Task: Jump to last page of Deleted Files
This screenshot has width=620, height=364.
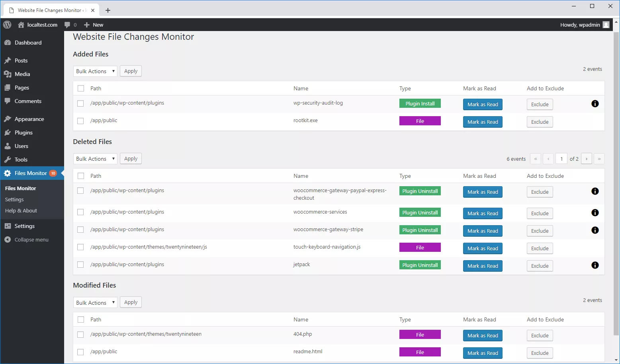Action: [x=599, y=159]
